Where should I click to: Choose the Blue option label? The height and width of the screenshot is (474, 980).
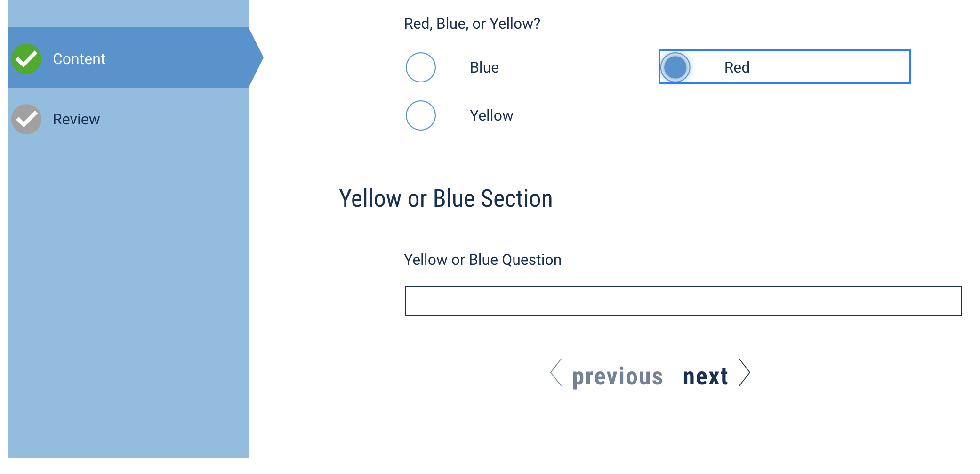click(484, 67)
